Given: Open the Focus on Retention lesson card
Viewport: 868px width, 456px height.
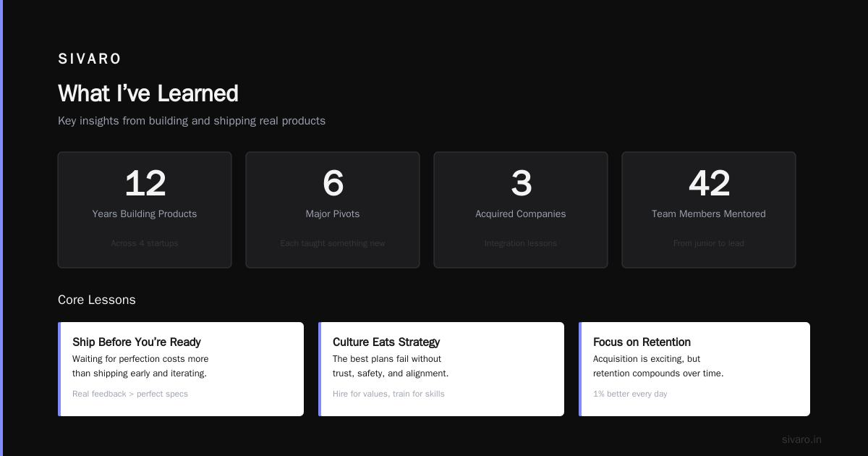Looking at the screenshot, I should (x=694, y=369).
